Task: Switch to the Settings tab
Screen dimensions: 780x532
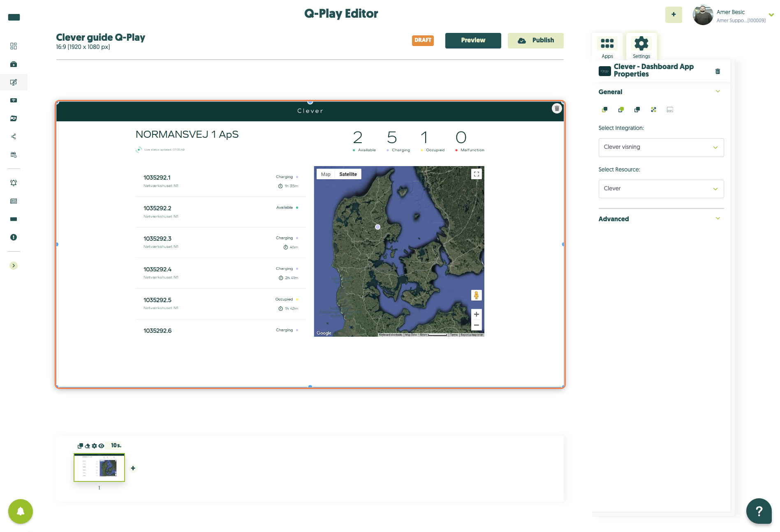Action: pos(641,47)
